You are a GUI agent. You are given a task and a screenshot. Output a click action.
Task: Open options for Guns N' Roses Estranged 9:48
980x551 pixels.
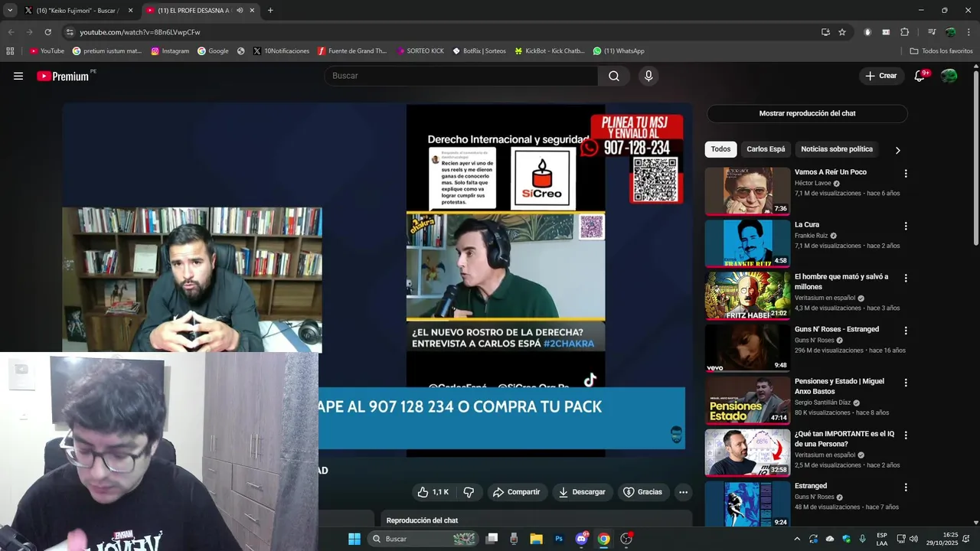point(906,331)
